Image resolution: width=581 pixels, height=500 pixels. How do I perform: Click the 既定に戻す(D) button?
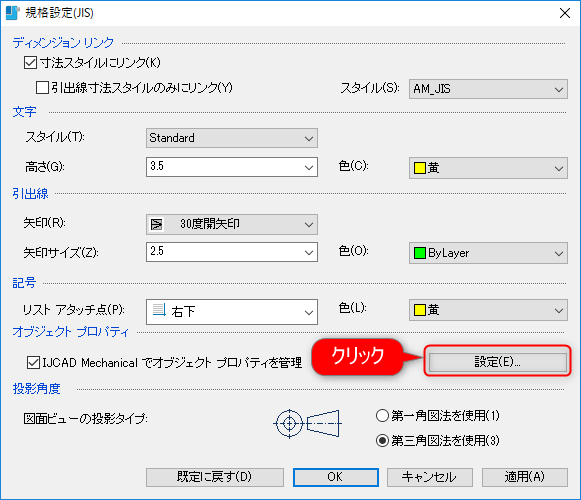click(215, 477)
